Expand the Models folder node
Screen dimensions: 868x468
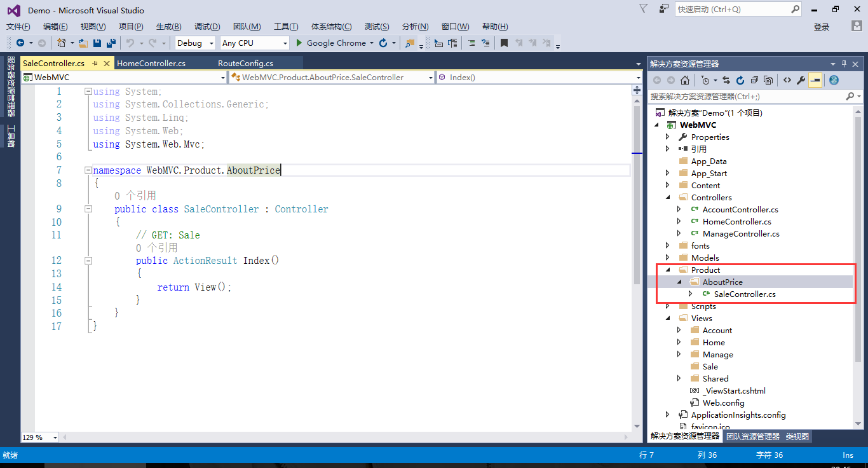(x=667, y=258)
